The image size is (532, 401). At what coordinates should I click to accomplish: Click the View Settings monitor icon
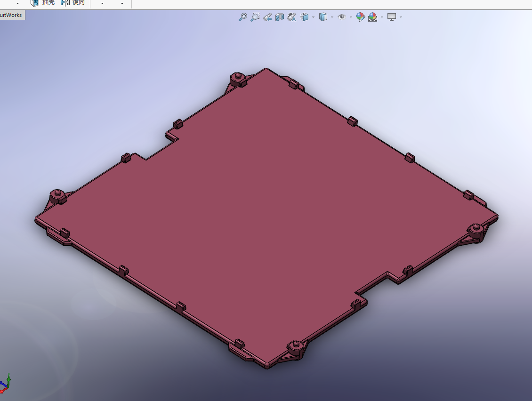pos(392,17)
